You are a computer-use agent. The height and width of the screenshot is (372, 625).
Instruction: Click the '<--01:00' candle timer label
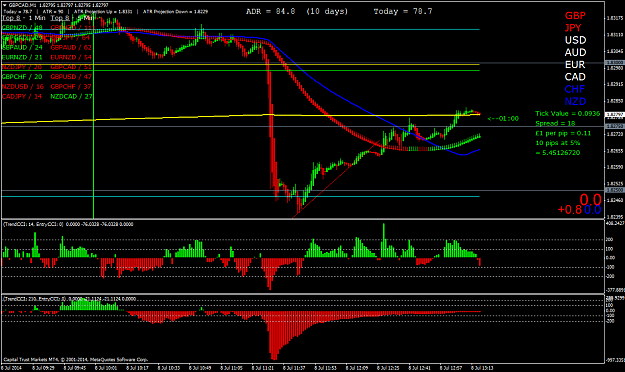[503, 118]
